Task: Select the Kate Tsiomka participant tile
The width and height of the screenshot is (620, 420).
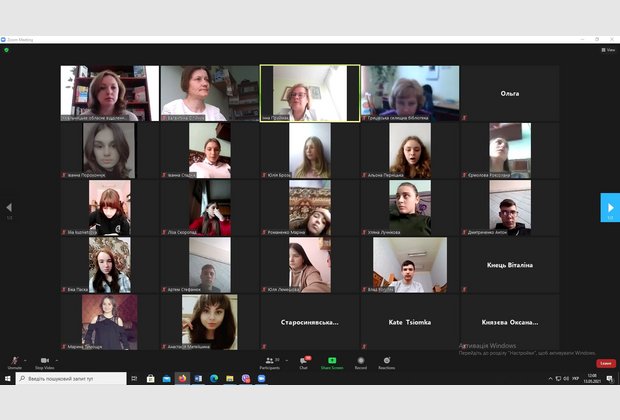Action: coord(410,322)
